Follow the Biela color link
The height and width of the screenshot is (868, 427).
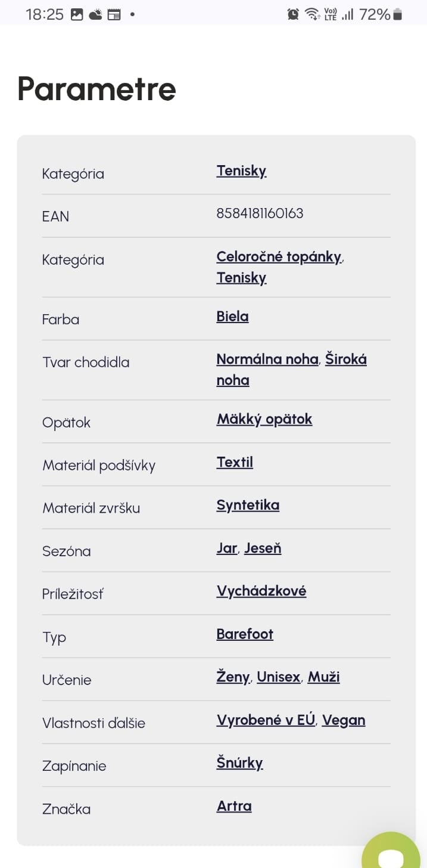(232, 317)
